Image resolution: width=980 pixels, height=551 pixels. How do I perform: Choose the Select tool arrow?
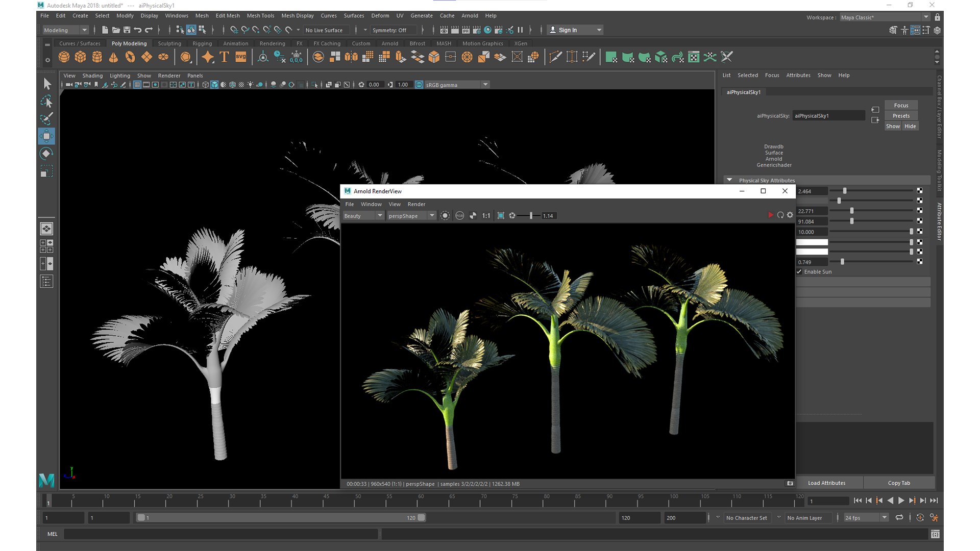point(46,84)
